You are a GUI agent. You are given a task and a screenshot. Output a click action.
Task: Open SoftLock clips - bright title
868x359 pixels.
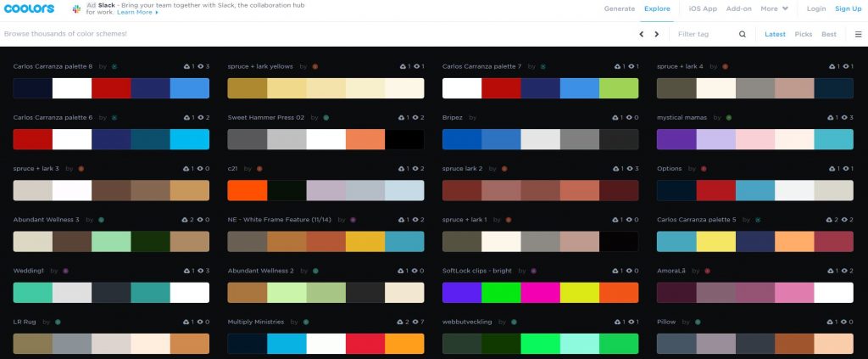[476, 271]
